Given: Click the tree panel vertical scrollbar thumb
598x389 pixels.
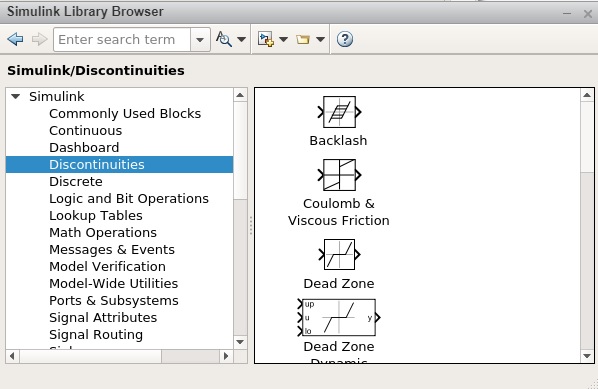Looking at the screenshot, I should (x=240, y=150).
